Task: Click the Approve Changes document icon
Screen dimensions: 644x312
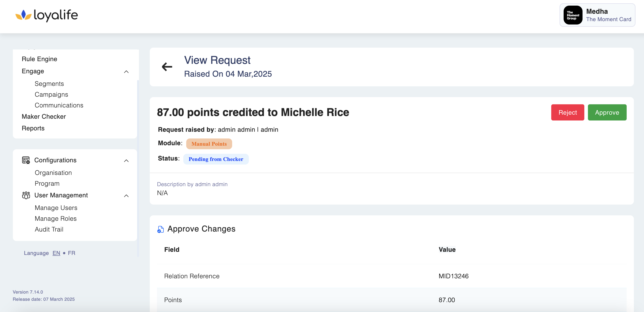Action: (160, 229)
